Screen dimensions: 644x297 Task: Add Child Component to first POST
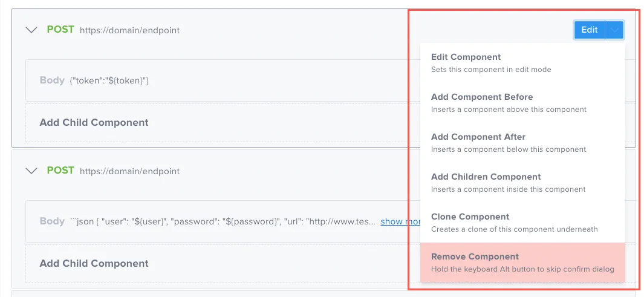click(94, 123)
